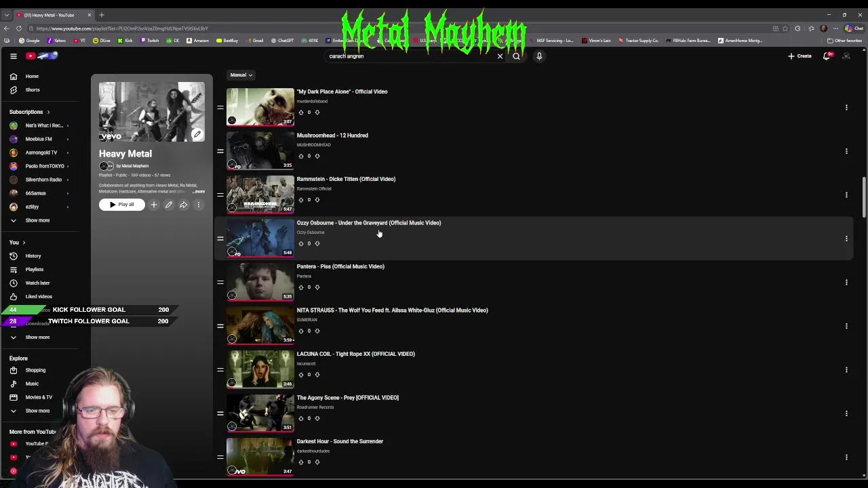The image size is (868, 488).
Task: Upvote NITA STRAUSS - The Wolf You Feed
Action: (x=301, y=331)
